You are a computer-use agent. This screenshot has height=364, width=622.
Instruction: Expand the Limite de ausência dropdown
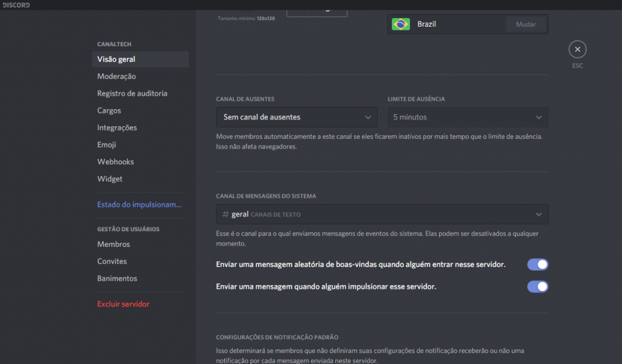pyautogui.click(x=468, y=117)
